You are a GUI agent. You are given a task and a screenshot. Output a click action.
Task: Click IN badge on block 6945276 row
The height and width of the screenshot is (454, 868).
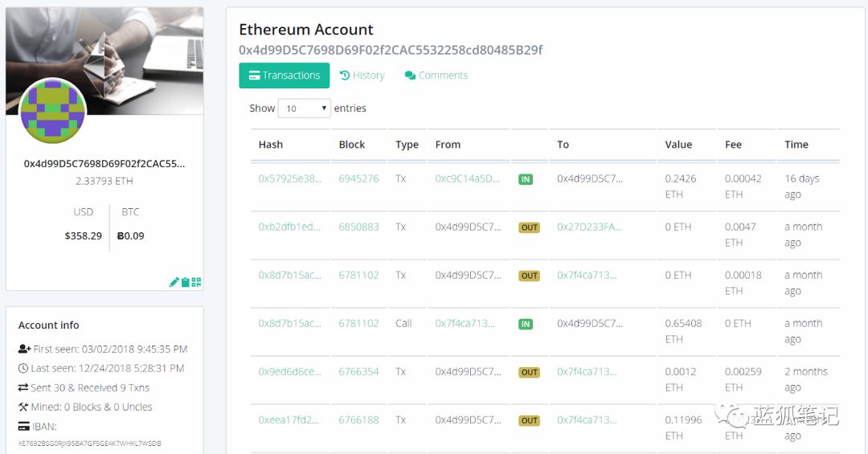tap(526, 179)
